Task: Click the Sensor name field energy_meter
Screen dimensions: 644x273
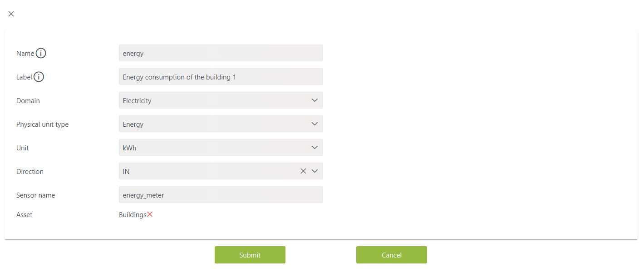Action: point(221,195)
